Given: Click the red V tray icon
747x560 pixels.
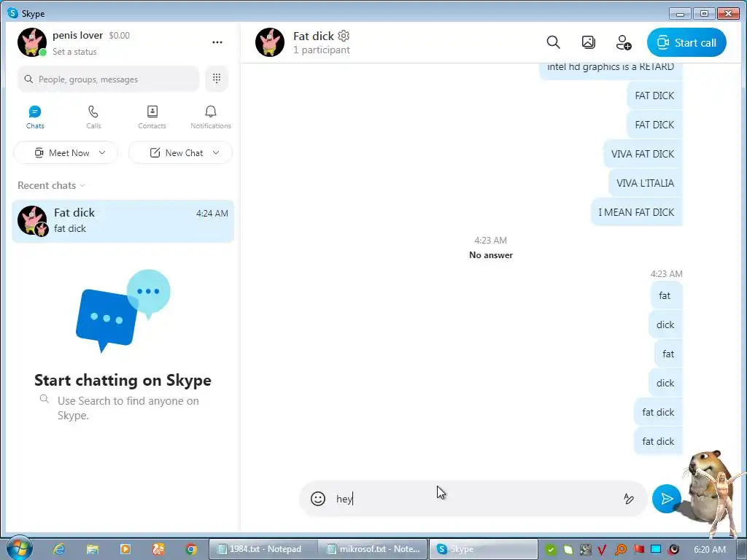Looking at the screenshot, I should pos(602,550).
